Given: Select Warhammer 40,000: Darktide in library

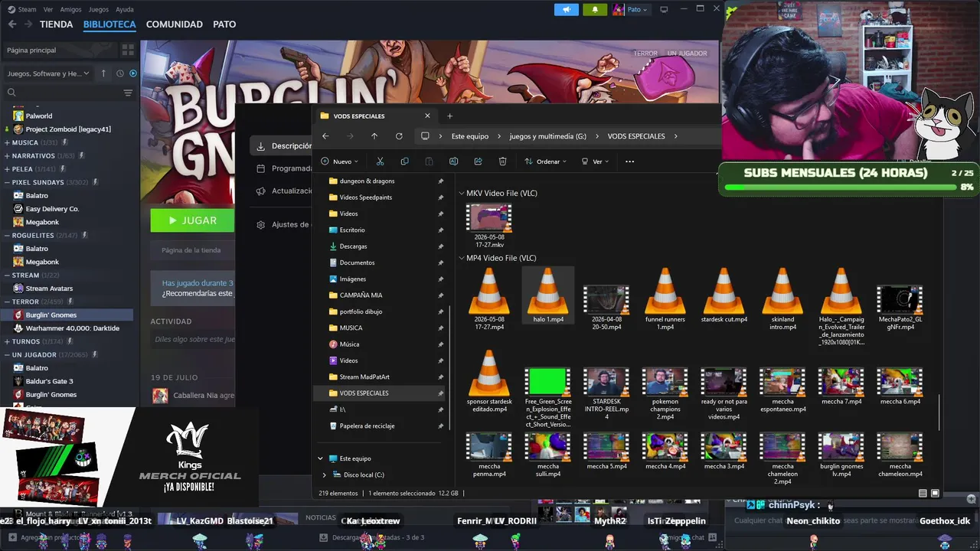Looking at the screenshot, I should pyautogui.click(x=72, y=328).
